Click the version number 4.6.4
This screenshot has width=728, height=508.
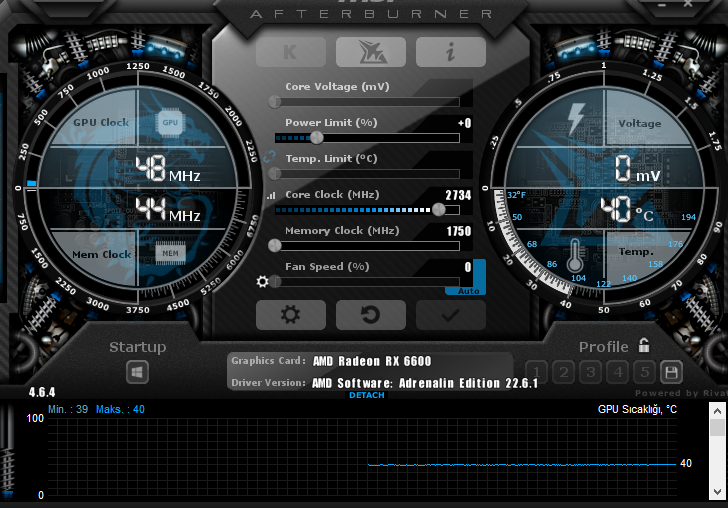coord(42,392)
